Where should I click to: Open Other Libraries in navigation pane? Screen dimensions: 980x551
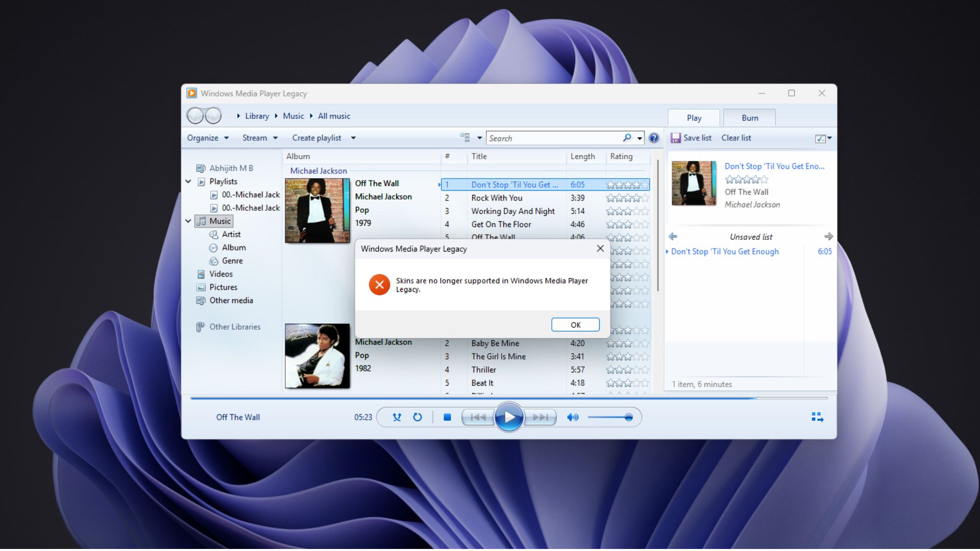235,327
